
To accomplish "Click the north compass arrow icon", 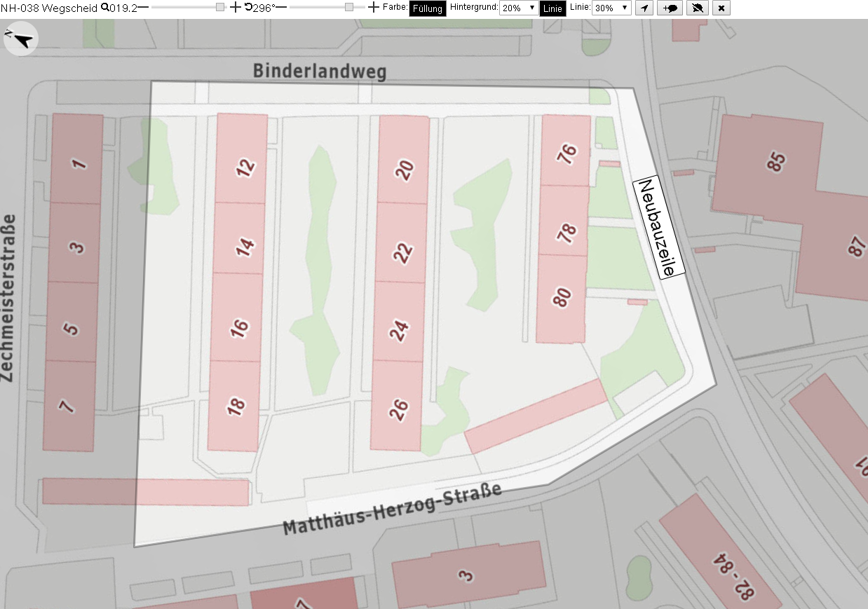I will coord(21,39).
